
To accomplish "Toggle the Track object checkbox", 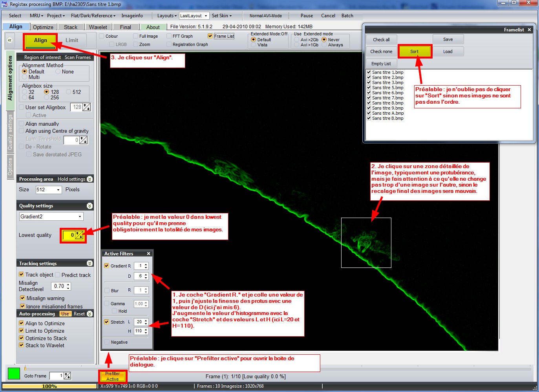I will (22, 275).
